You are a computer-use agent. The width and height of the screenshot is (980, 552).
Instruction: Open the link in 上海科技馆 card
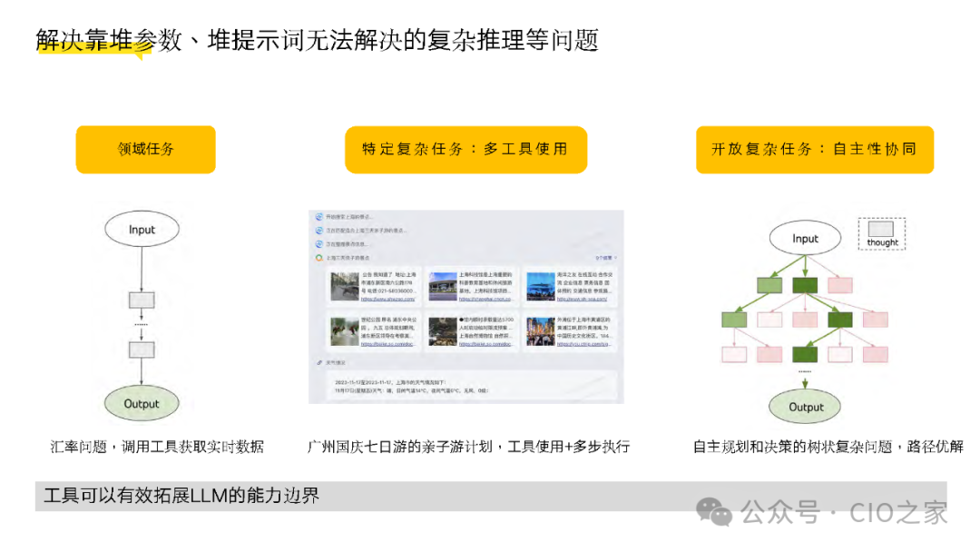point(485,300)
